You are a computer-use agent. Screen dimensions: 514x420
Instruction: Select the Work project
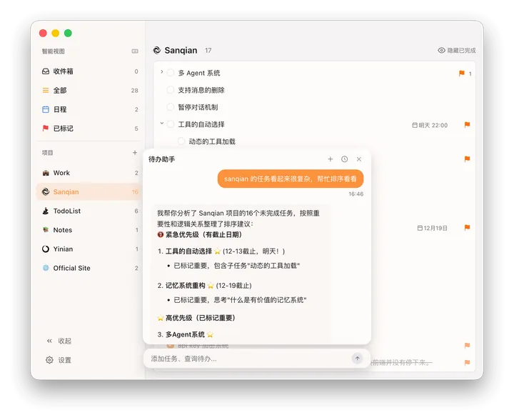coord(89,173)
